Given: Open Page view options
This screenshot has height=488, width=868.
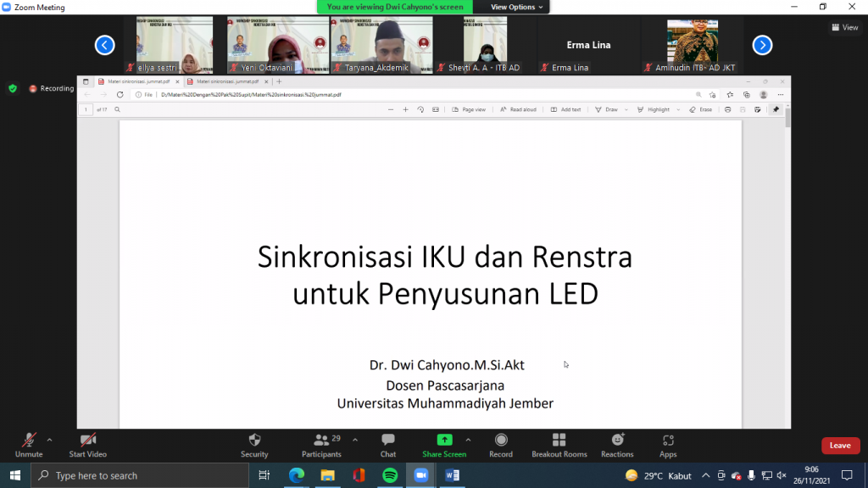Looking at the screenshot, I should (469, 109).
